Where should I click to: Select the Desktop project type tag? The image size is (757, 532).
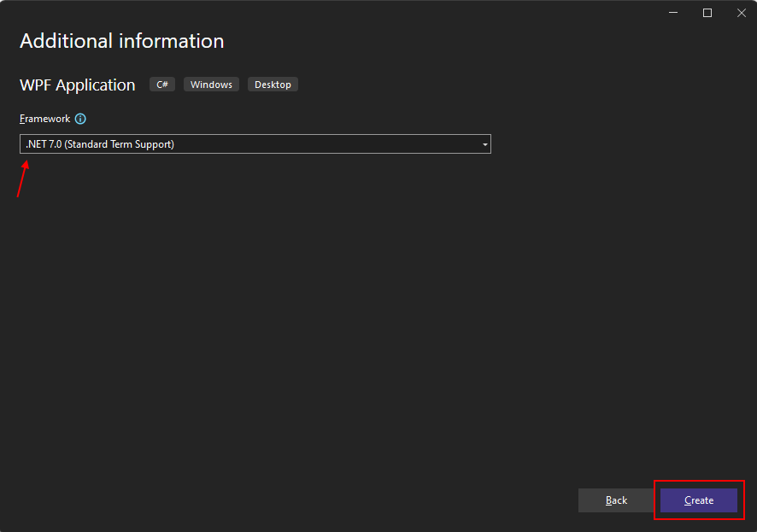coord(273,84)
